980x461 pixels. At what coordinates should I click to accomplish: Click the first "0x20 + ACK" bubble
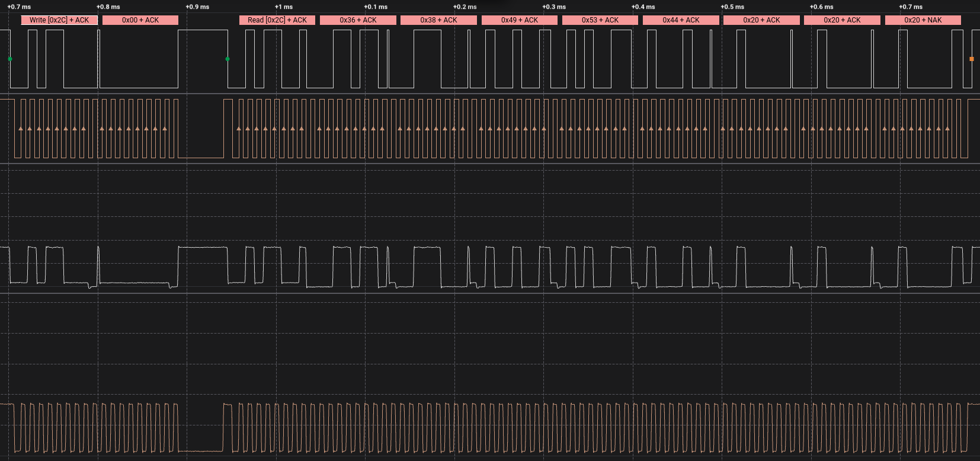761,20
